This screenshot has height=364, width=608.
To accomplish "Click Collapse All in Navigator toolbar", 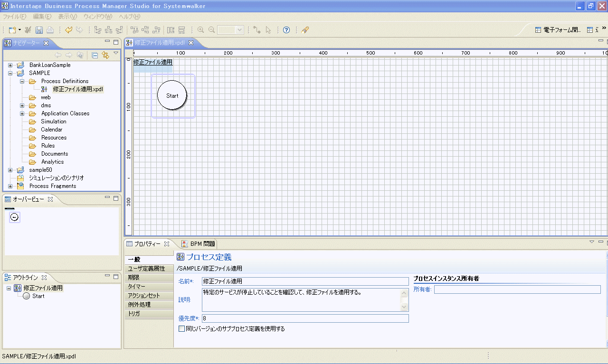I will [x=95, y=55].
